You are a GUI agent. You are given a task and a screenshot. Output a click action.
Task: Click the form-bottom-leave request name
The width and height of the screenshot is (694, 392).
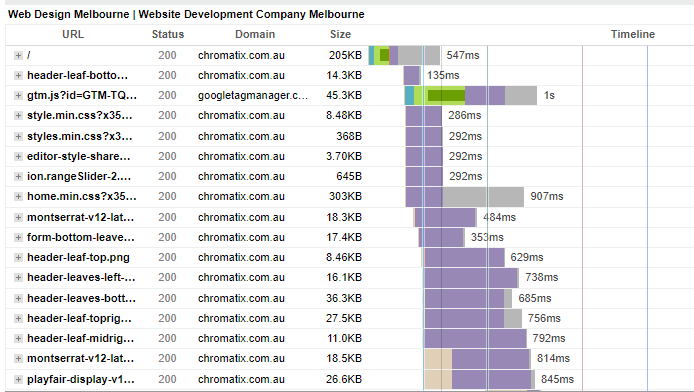coord(81,238)
